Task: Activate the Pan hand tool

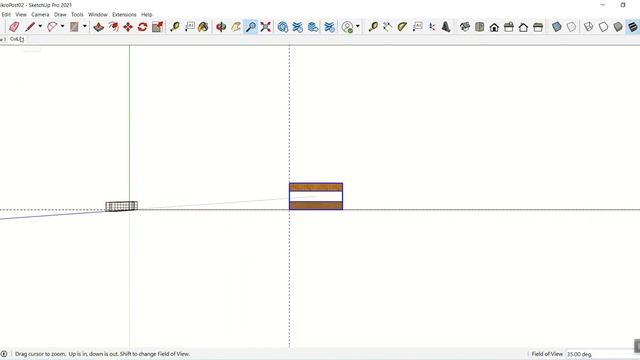Action: [x=236, y=27]
